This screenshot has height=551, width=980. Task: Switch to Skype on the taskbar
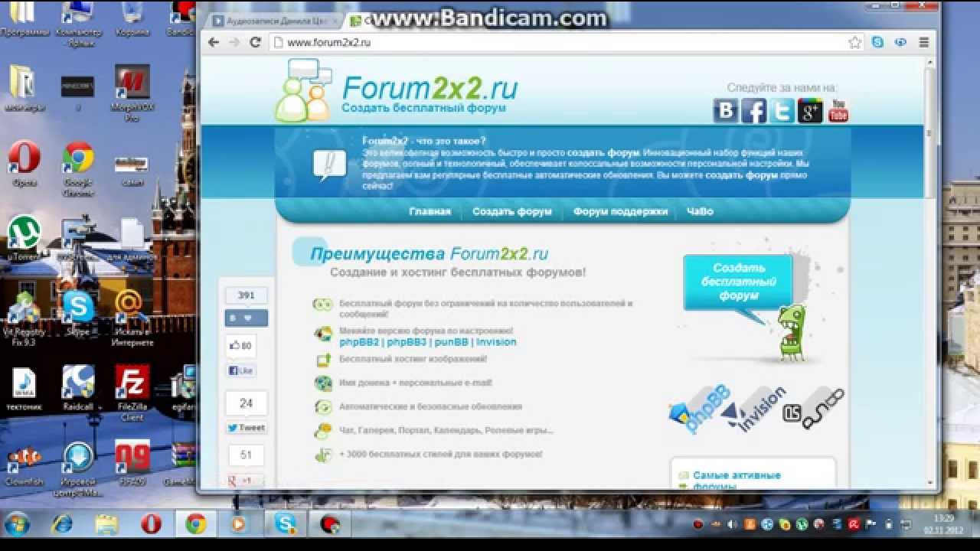click(x=286, y=524)
